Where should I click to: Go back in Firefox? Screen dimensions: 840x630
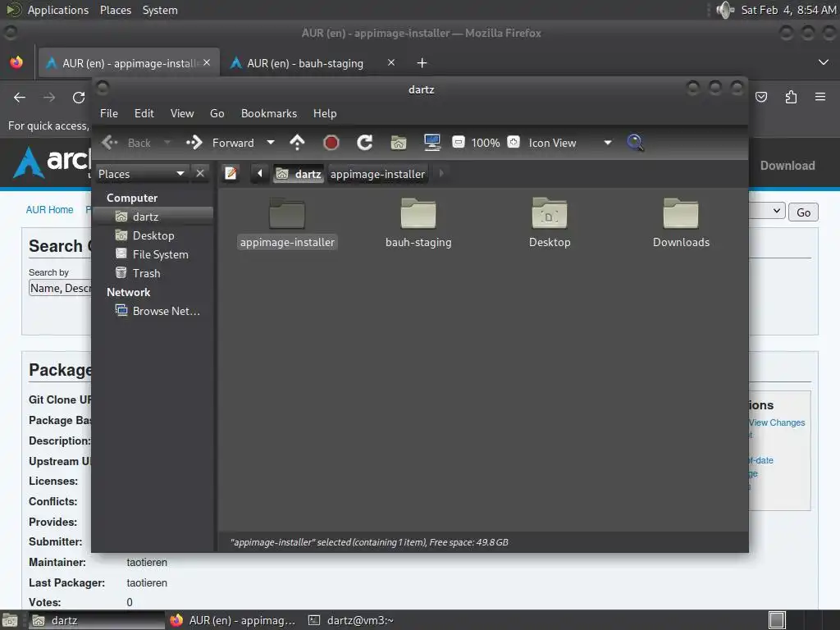pos(20,98)
